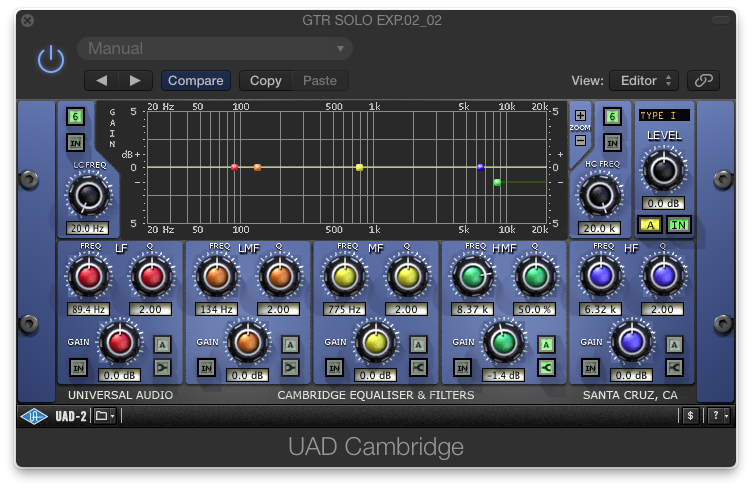Viewport: 752px width, 489px height.
Task: Select the blue HF node on graph
Action: point(481,167)
